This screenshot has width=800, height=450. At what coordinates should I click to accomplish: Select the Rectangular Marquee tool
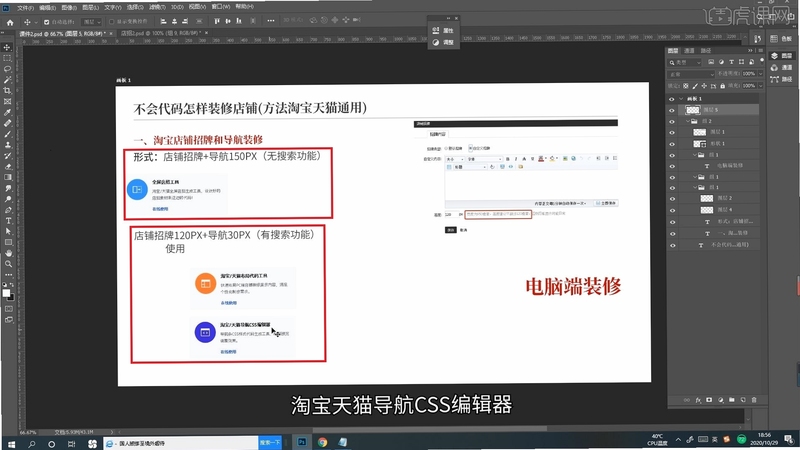pos(7,58)
